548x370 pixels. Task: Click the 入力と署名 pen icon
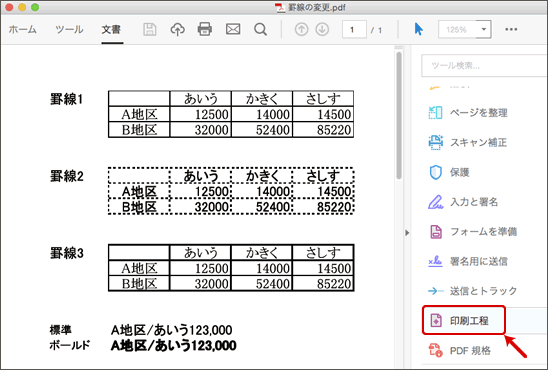pyautogui.click(x=435, y=202)
